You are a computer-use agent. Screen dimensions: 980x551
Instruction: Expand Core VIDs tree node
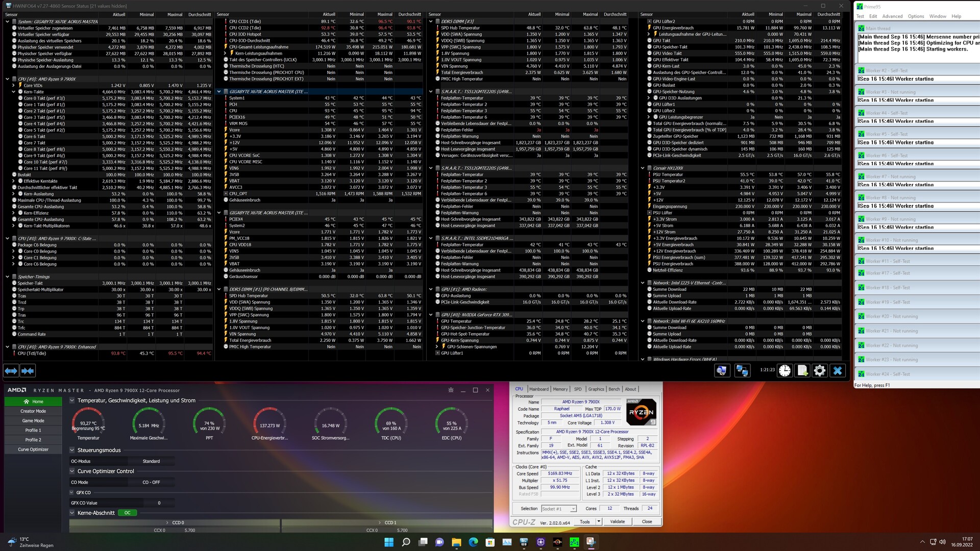click(13, 85)
